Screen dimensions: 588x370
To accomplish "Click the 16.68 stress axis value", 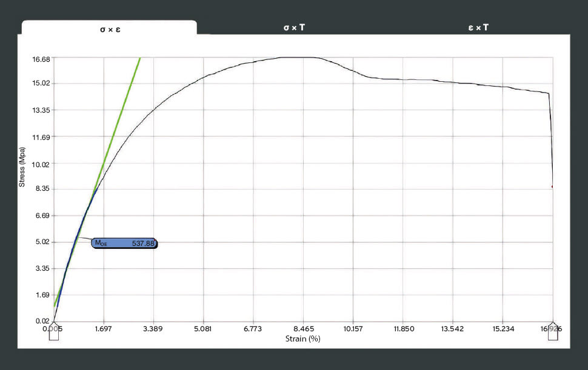I will point(41,59).
